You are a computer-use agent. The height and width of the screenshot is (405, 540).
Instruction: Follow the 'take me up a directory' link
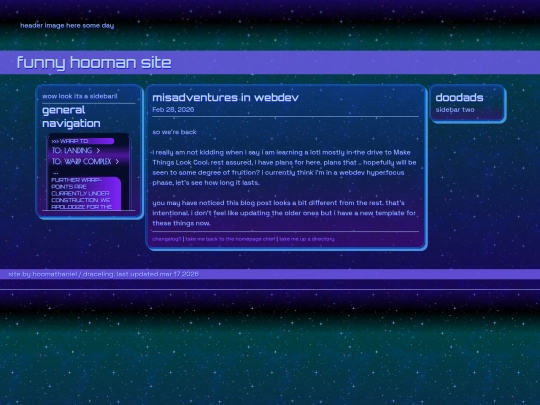[x=307, y=239]
